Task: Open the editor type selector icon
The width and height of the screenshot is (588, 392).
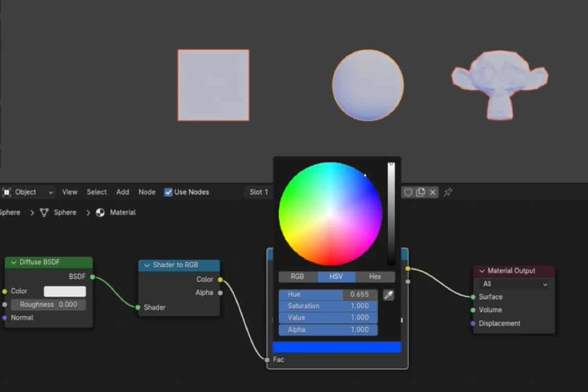Action: coord(5,192)
